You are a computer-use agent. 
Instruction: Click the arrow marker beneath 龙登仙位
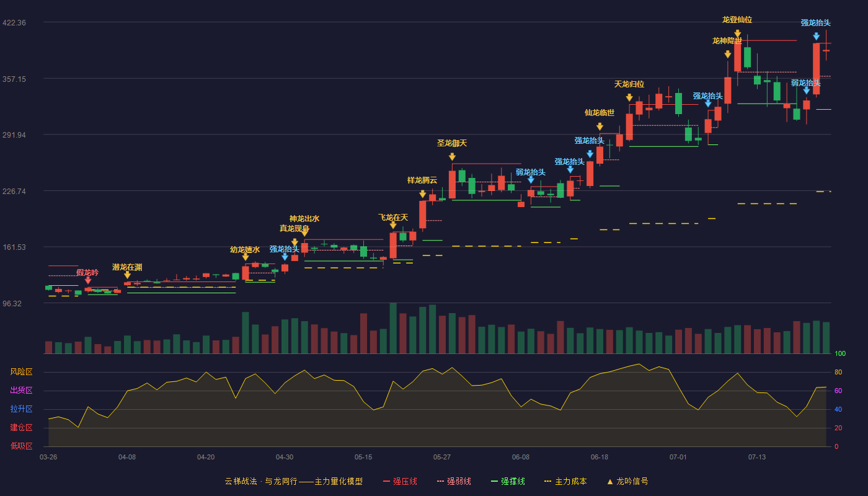coord(738,33)
